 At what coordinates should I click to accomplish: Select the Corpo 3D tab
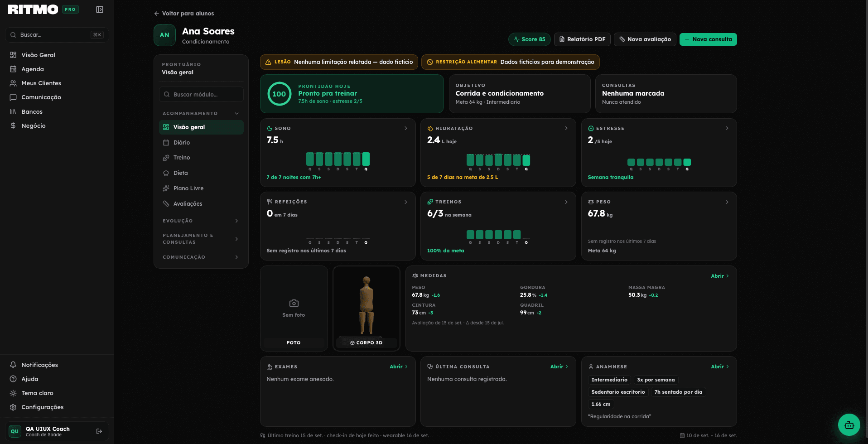pyautogui.click(x=366, y=343)
